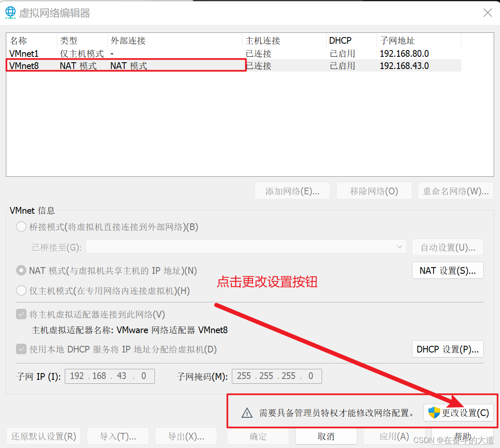Click the 主机连接 column header
This screenshot has height=448, width=500.
[284, 40]
